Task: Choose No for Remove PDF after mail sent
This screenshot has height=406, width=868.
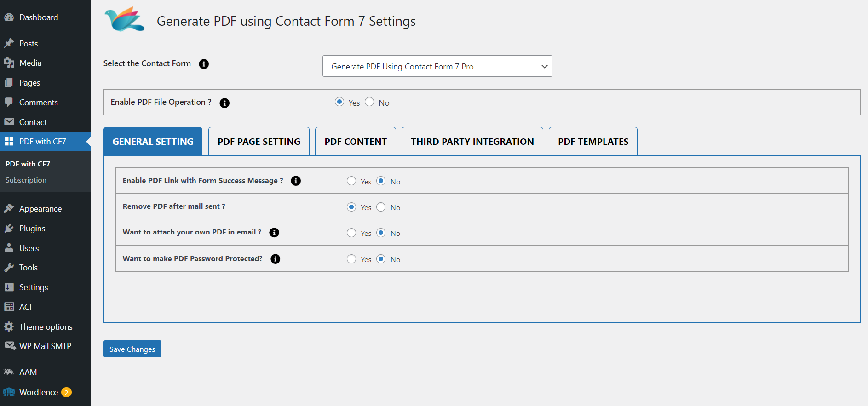Action: (x=381, y=207)
